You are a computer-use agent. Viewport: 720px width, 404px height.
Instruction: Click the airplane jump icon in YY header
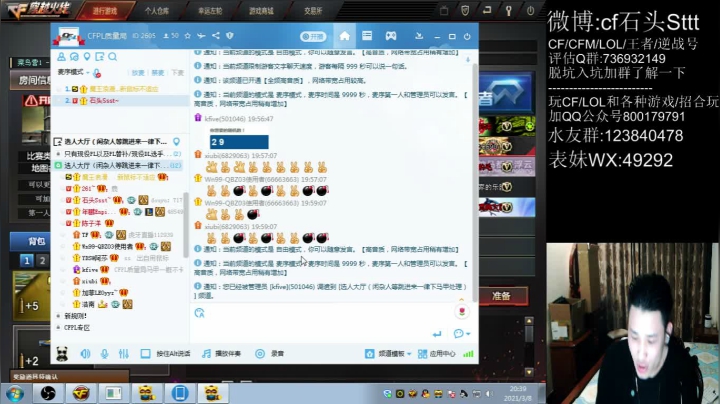click(201, 35)
